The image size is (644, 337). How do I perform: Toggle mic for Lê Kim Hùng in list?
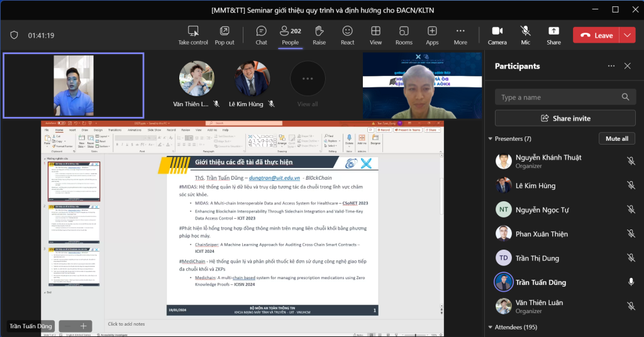tap(631, 185)
